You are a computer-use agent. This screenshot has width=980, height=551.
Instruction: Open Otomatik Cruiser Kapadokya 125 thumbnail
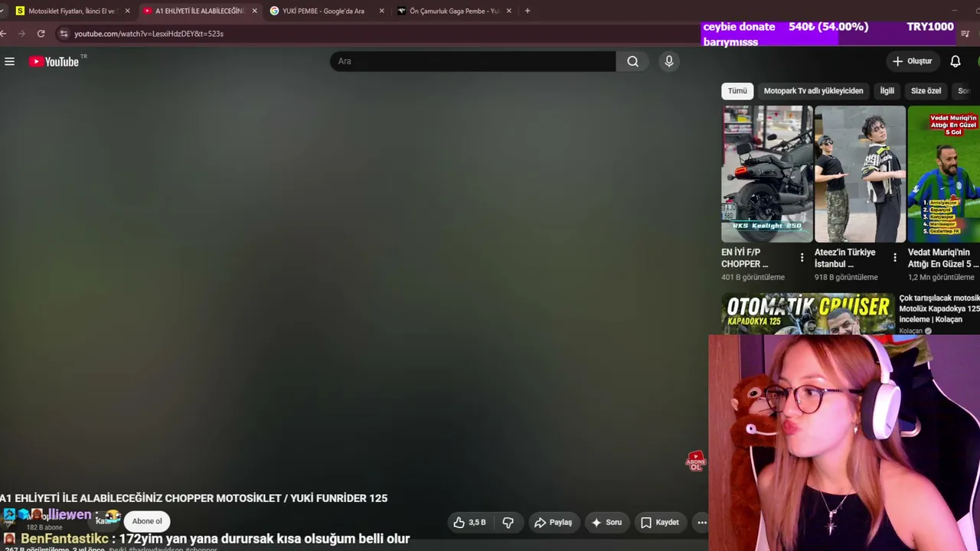[808, 314]
